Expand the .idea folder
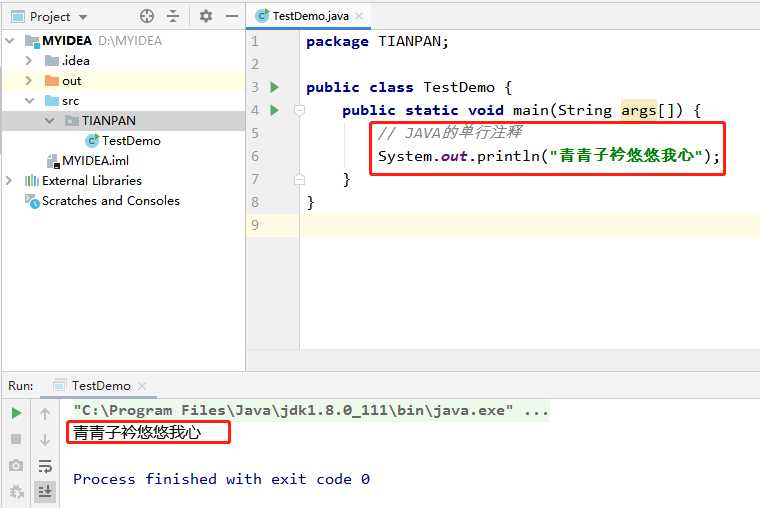The width and height of the screenshot is (760, 508). [29, 61]
